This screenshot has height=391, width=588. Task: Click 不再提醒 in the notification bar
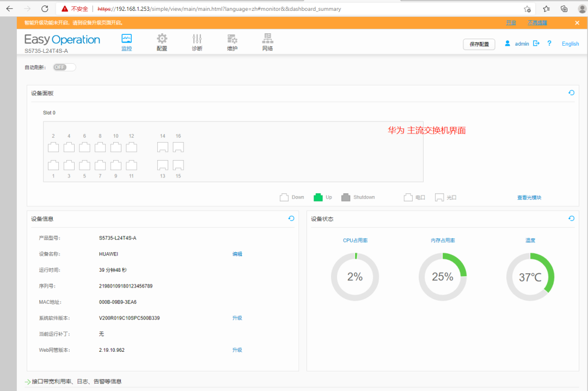pos(537,23)
